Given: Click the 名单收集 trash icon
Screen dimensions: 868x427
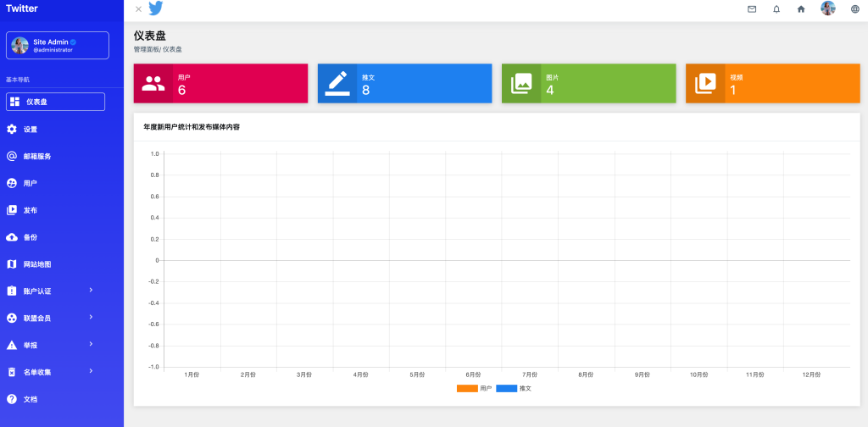Looking at the screenshot, I should [12, 372].
